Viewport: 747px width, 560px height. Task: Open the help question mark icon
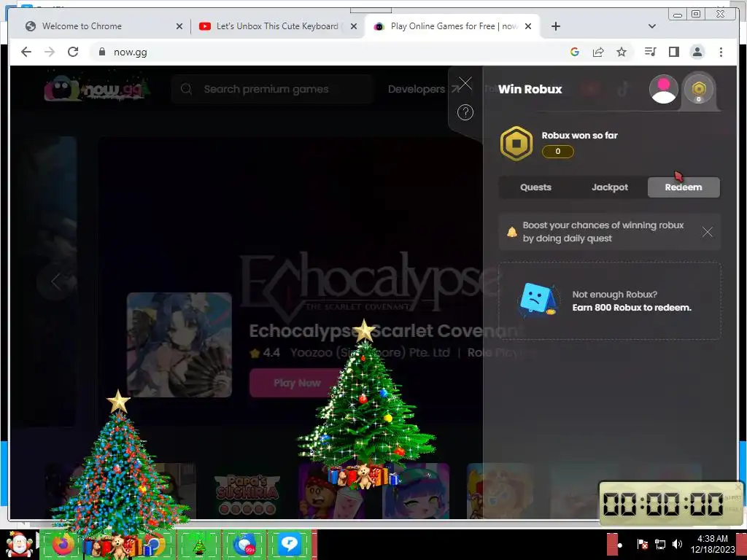coord(465,112)
